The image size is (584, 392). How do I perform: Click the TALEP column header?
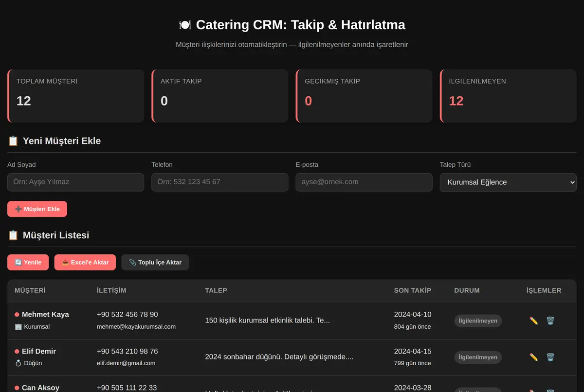(x=216, y=290)
